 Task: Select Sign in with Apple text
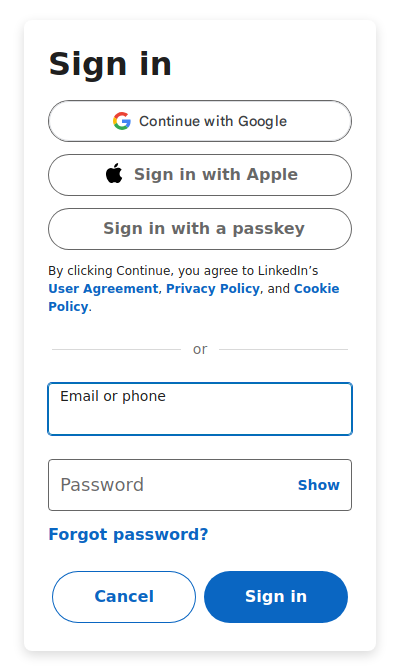[216, 174]
